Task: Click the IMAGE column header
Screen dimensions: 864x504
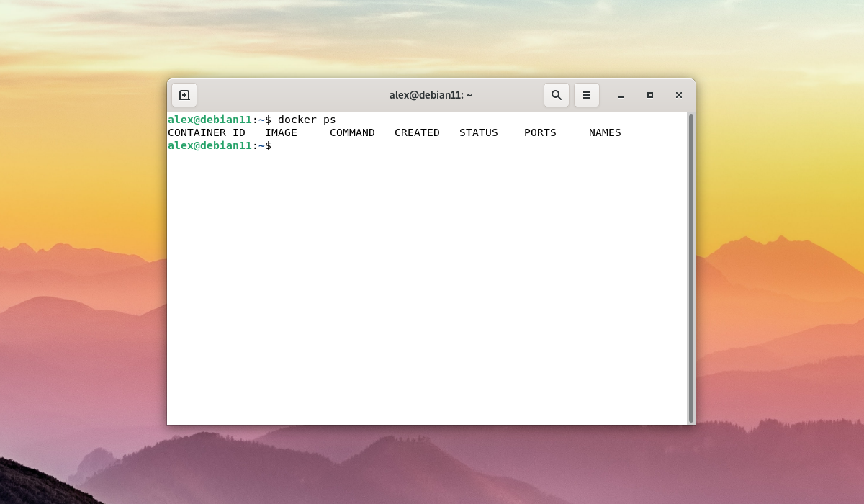Action: (281, 132)
